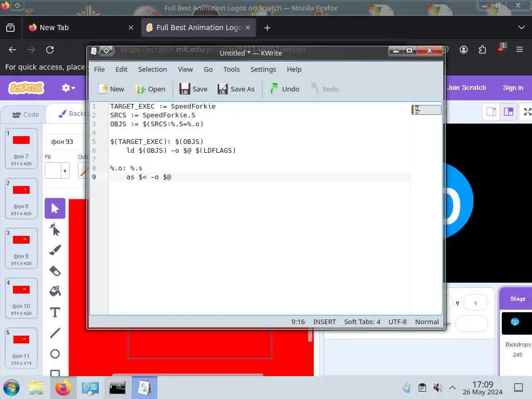
Task: Switch Scratch to the large stage layout
Action: (x=509, y=112)
